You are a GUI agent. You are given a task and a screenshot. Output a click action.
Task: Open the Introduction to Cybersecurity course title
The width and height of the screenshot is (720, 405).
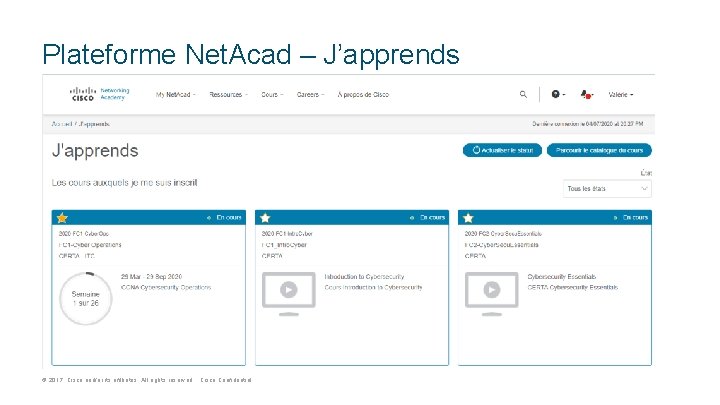coord(364,276)
